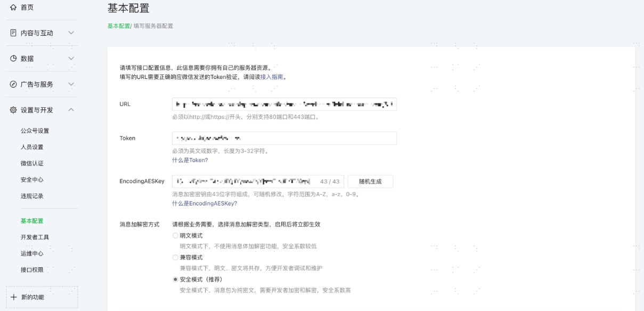Select the 兼容模式 radio button
644x311 pixels.
175,257
